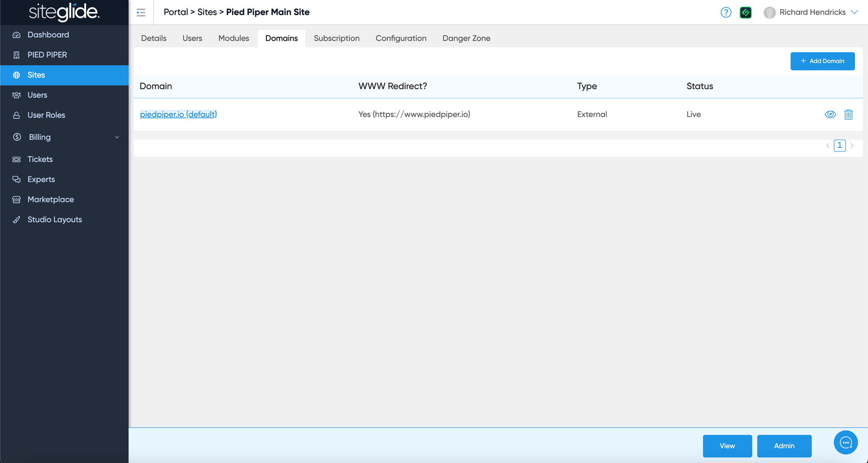Click the Dashboard gauge icon in the sidebar
This screenshot has width=868, height=463.
coord(17,35)
